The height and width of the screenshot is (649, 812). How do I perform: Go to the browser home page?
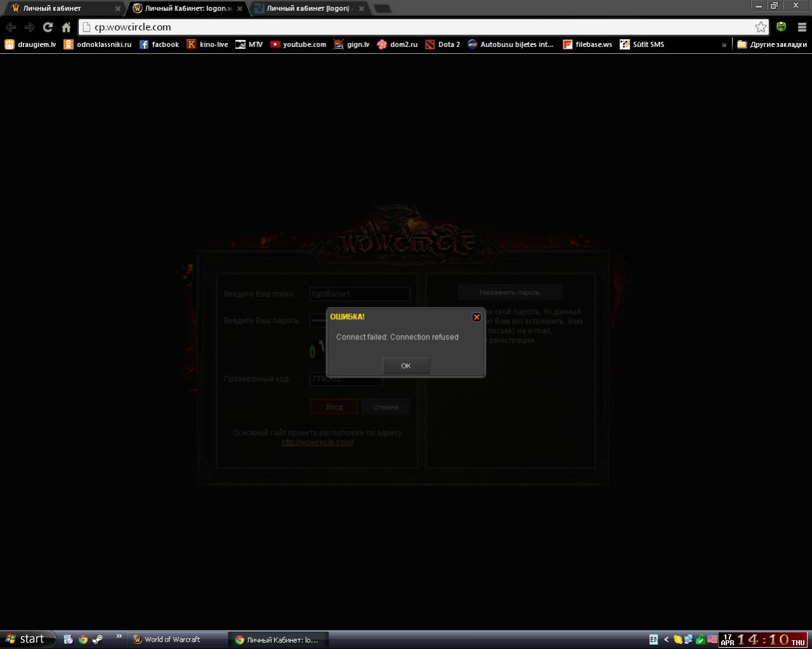coord(66,27)
